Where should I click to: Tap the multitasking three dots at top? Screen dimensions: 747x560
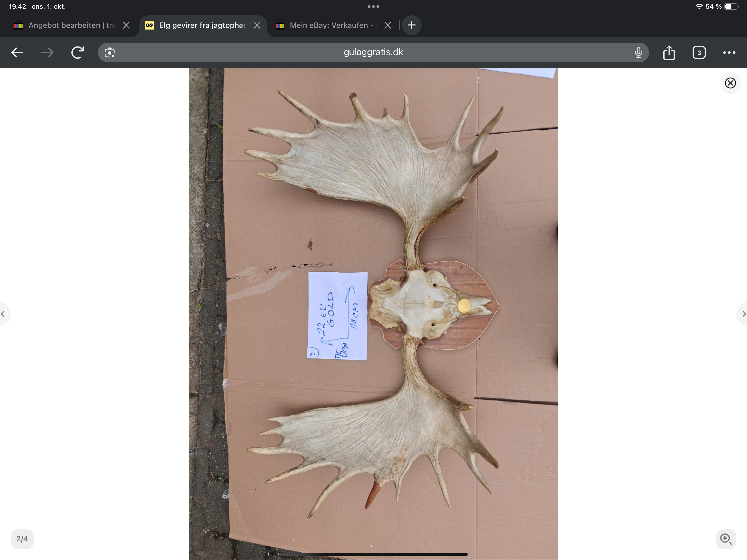373,6
